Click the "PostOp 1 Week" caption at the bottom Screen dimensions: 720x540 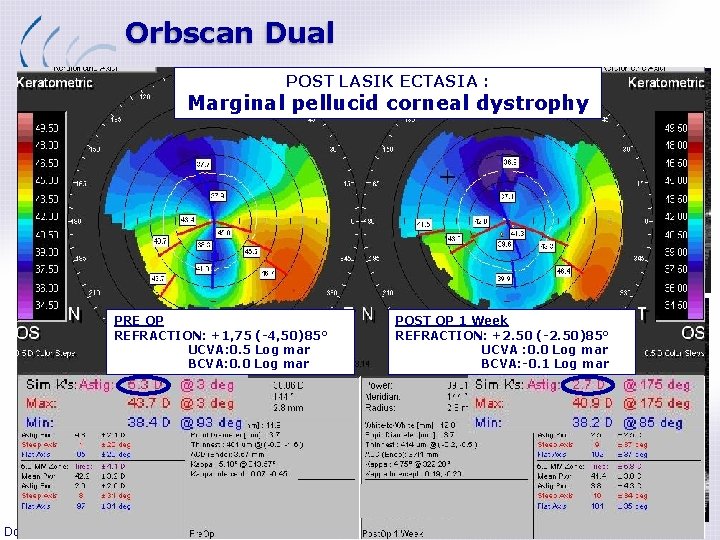click(x=393, y=534)
